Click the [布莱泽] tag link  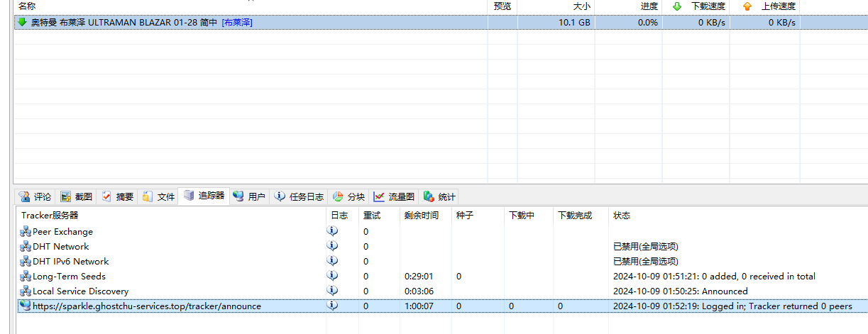237,23
